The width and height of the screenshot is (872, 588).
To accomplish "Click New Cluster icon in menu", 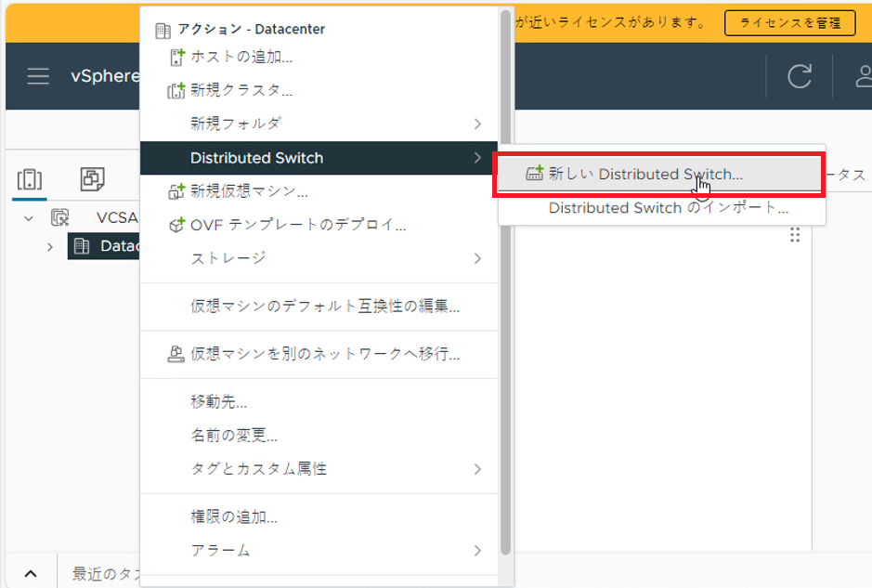I will point(176,90).
